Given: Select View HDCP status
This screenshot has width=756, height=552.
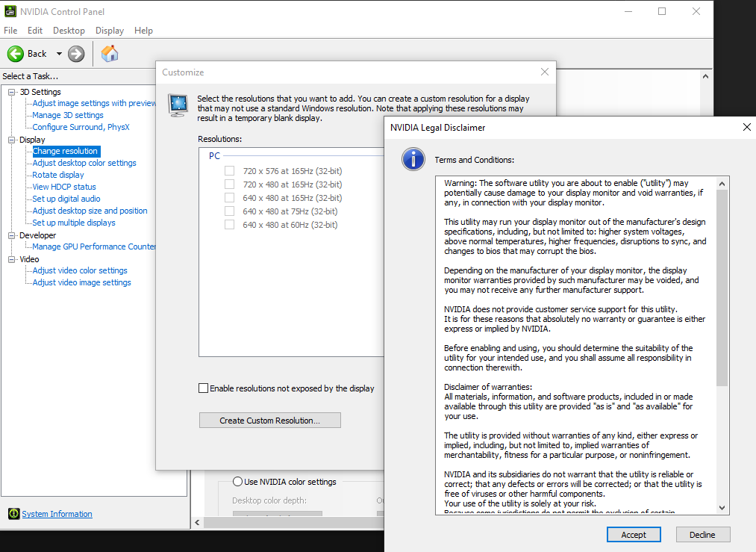Looking at the screenshot, I should tap(64, 187).
